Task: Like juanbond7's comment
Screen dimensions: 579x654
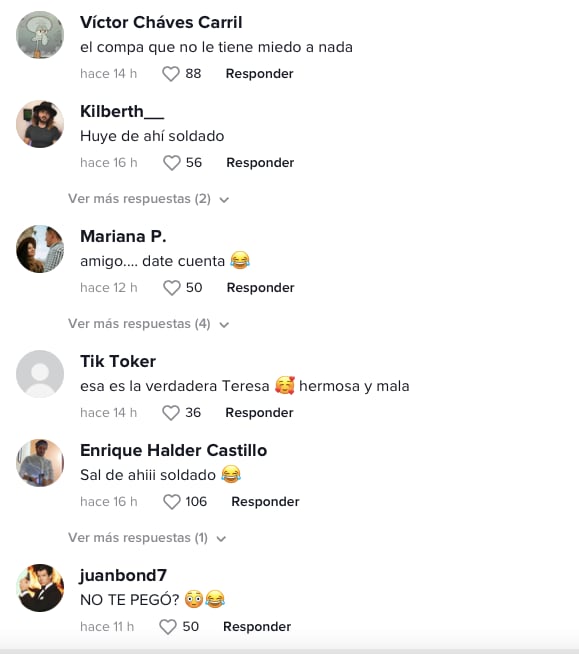Action: [x=168, y=627]
